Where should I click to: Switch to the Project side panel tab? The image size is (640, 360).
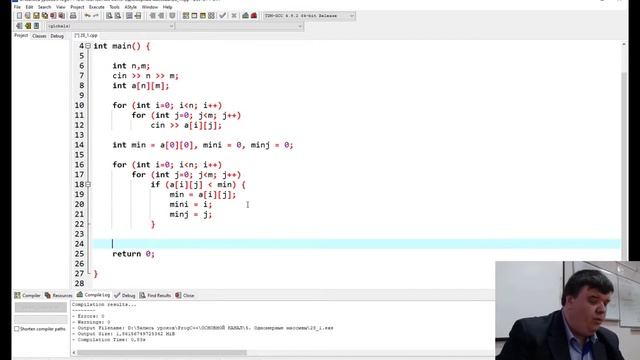point(21,36)
